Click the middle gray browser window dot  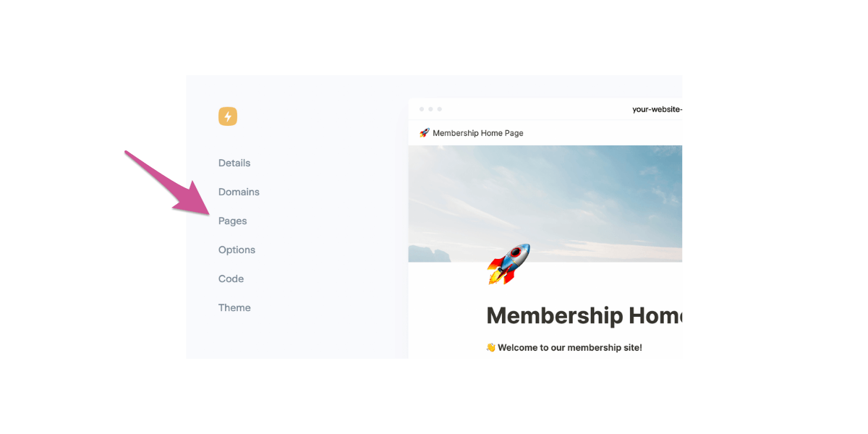point(430,109)
